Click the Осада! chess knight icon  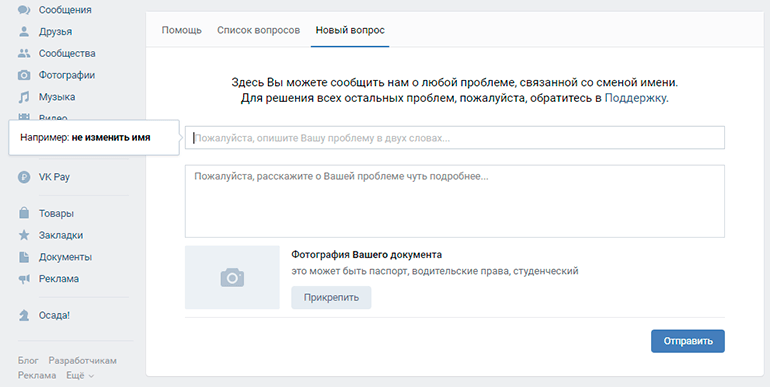click(24, 315)
